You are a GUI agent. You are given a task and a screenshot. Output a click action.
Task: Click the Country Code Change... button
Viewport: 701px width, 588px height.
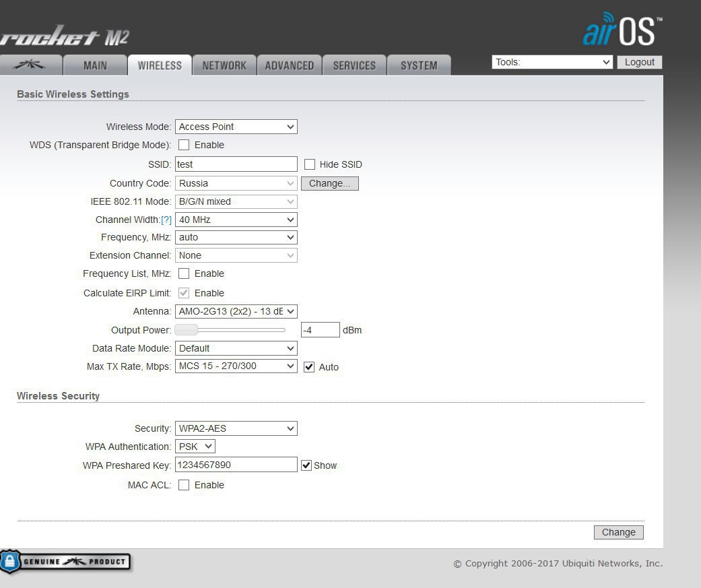pyautogui.click(x=330, y=183)
